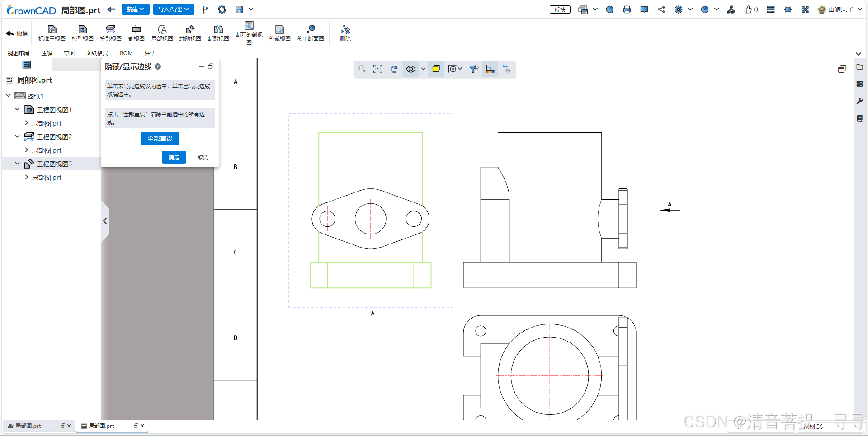Click the help icon beside 隐藏/显示边线
The width and height of the screenshot is (868, 436).
(x=158, y=66)
